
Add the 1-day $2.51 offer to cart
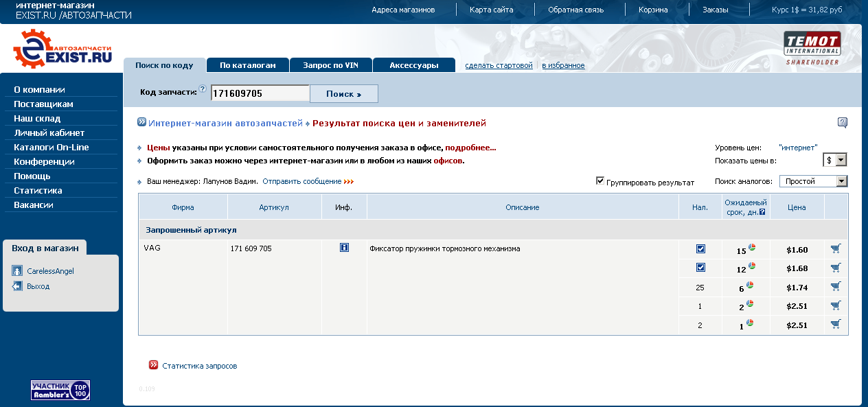[x=835, y=324]
